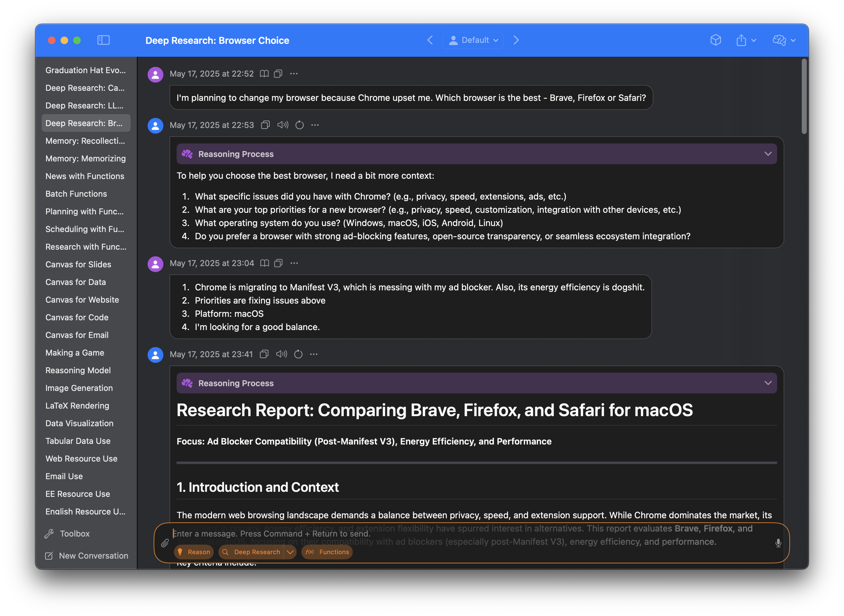Open Data Visualization conversation
Viewport: 844px width, 616px height.
pos(86,423)
